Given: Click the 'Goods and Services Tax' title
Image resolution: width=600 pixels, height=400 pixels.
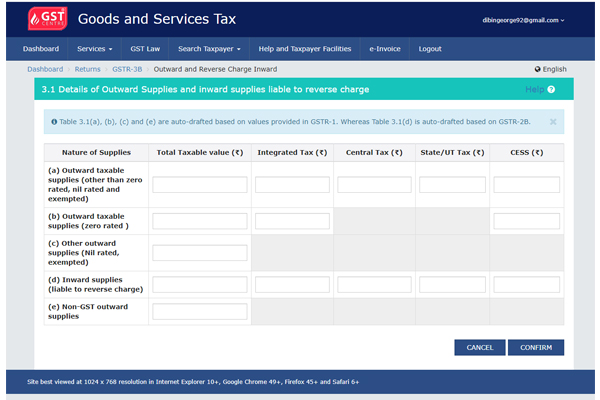Looking at the screenshot, I should [x=157, y=19].
